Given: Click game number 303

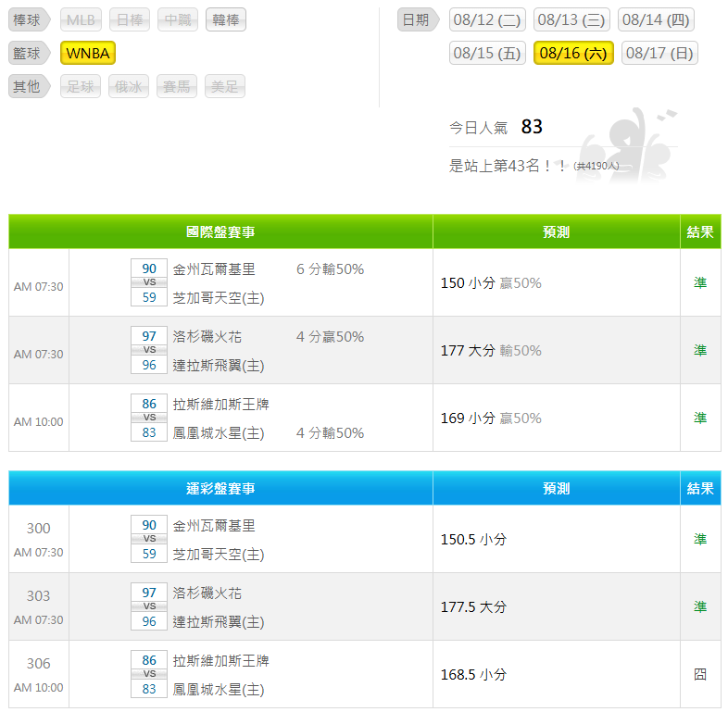Looking at the screenshot, I should (39, 596).
